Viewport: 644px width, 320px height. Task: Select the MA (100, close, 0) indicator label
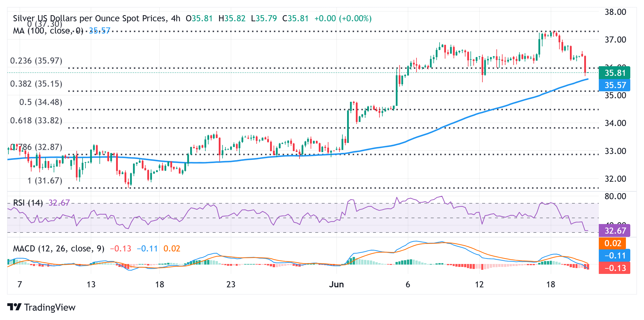(x=48, y=31)
